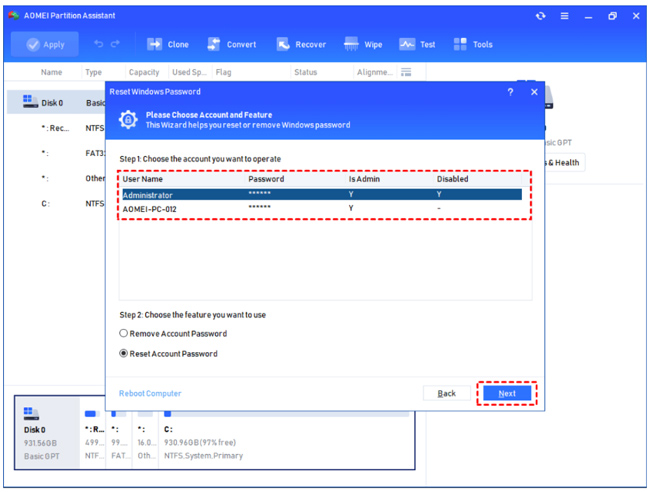Click the undo arrow icon
This screenshot has height=492, width=650.
click(x=98, y=44)
